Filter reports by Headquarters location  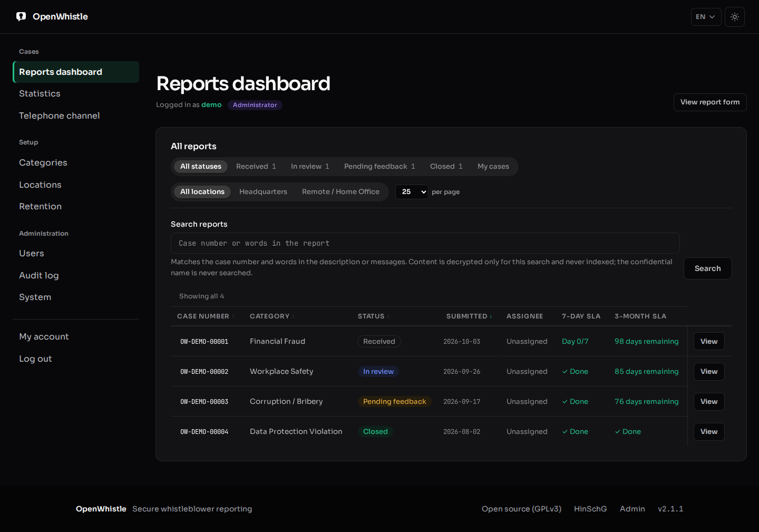(263, 192)
